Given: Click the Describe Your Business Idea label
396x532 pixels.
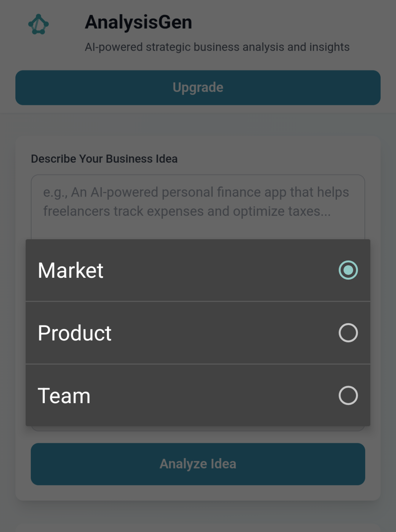Looking at the screenshot, I should pos(104,158).
